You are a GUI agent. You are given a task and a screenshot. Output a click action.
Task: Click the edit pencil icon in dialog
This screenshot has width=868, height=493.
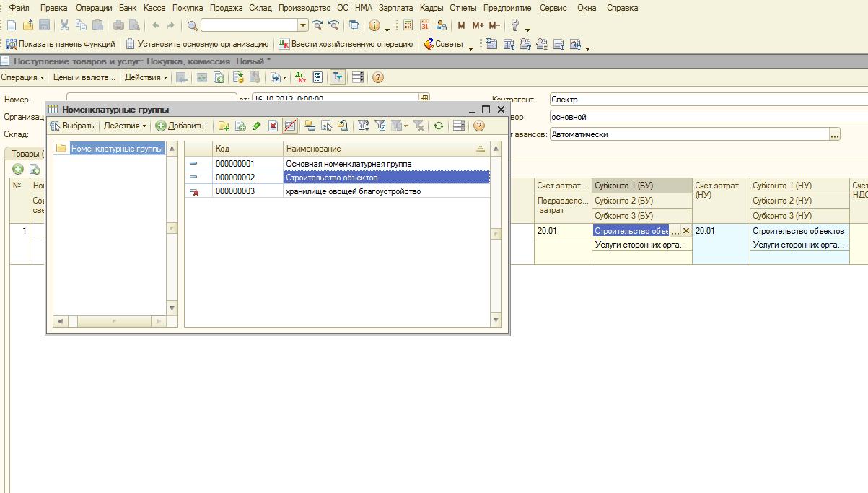(x=256, y=126)
